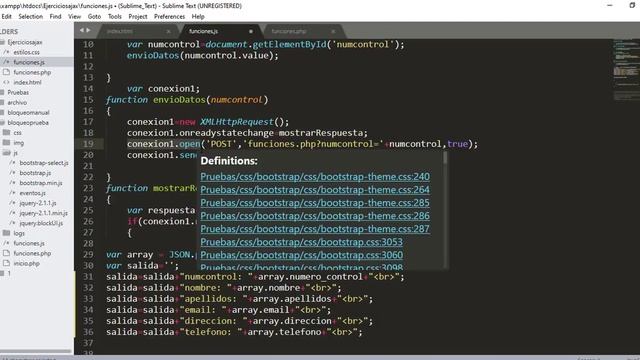
Task: Close the index.html tab
Action: [169, 31]
